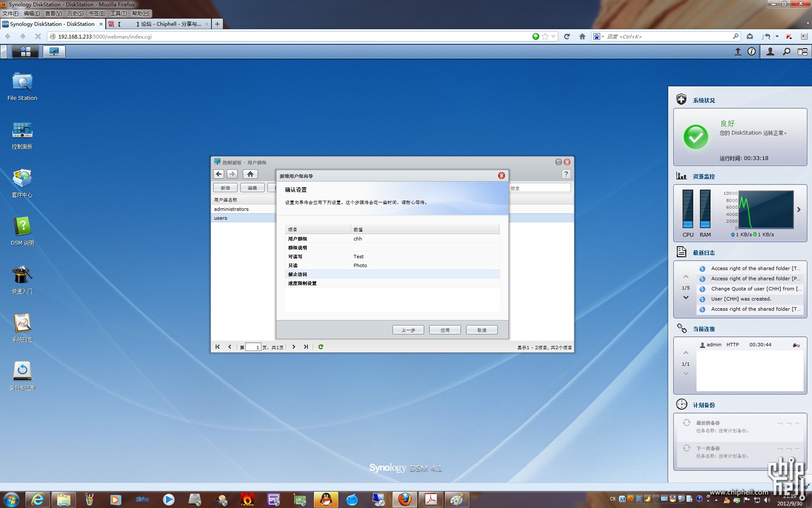Screen dimensions: 812x508
Task: Select the users group row
Action: click(244, 218)
